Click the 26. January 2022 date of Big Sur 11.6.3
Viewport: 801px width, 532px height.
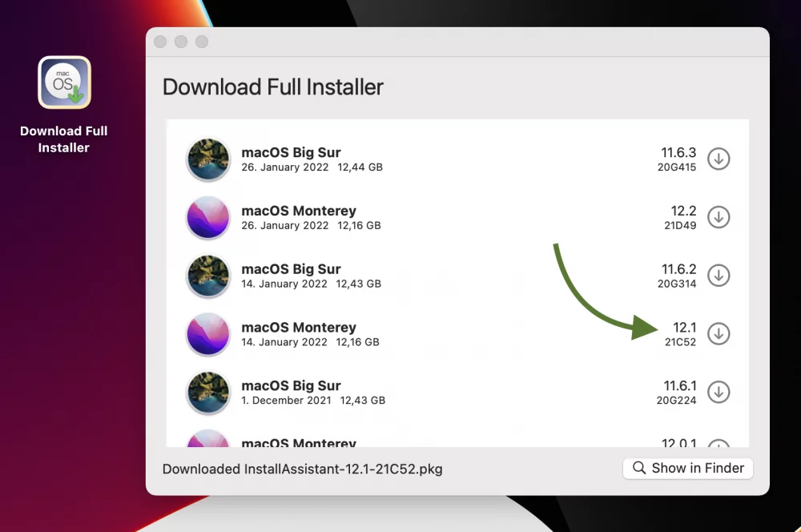[285, 167]
